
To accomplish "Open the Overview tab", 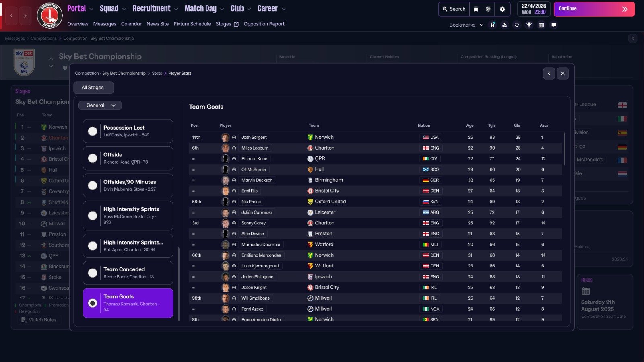I will [x=78, y=24].
